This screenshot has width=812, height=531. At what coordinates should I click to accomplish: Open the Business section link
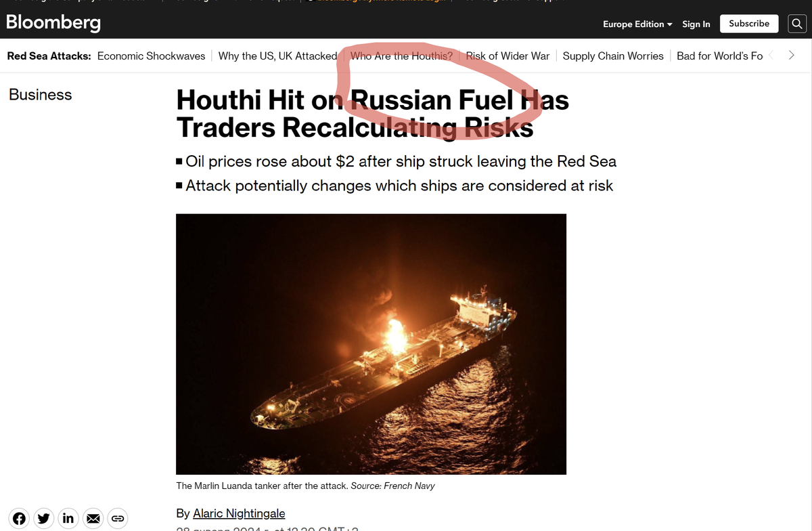pyautogui.click(x=41, y=95)
